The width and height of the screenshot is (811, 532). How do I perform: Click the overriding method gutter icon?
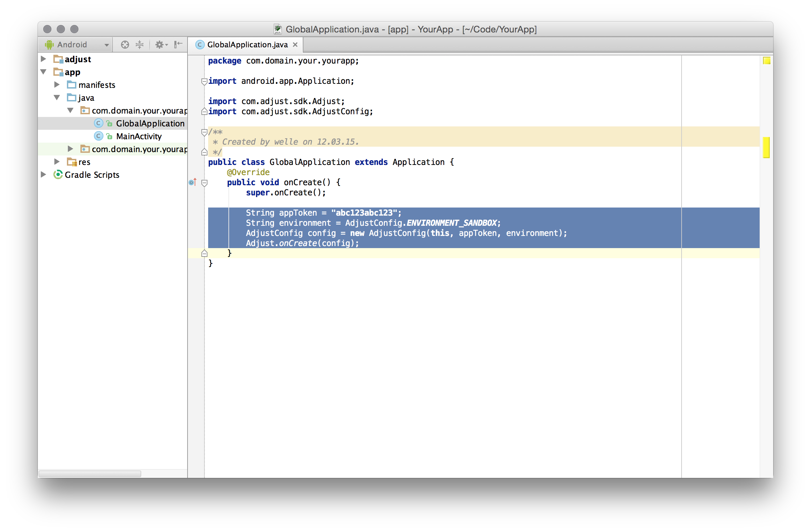coord(193,182)
